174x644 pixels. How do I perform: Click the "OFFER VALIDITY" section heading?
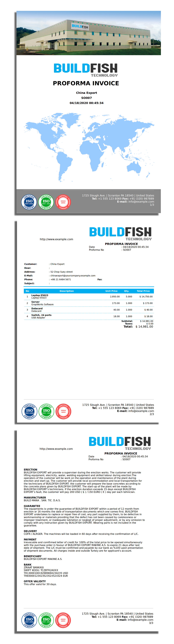coord(35,582)
